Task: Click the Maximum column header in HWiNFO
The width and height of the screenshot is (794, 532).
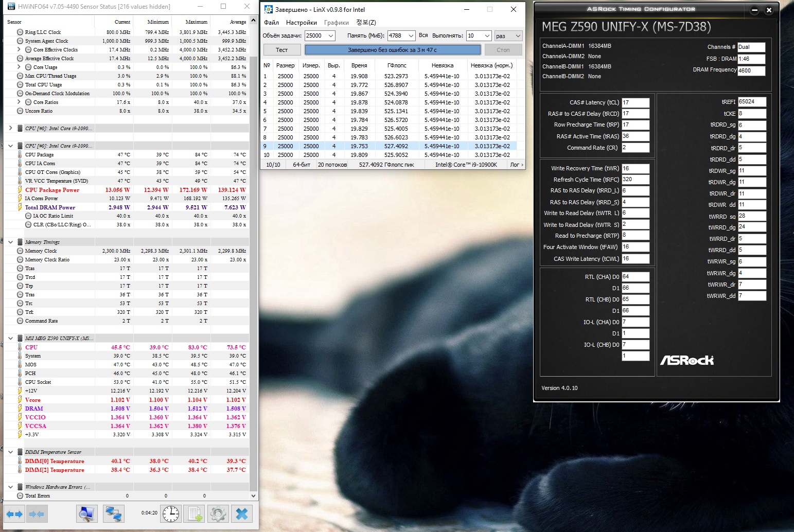Action: pos(190,22)
